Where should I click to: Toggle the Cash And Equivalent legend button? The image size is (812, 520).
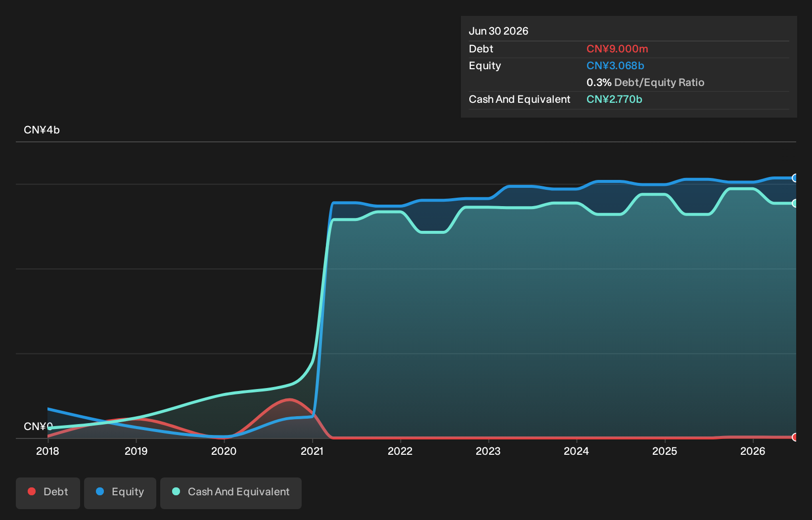pyautogui.click(x=231, y=493)
